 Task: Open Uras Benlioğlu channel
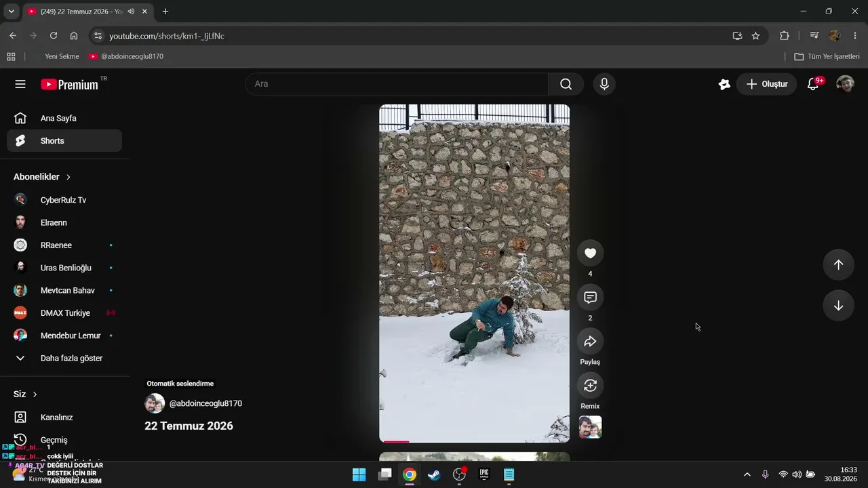click(x=64, y=268)
